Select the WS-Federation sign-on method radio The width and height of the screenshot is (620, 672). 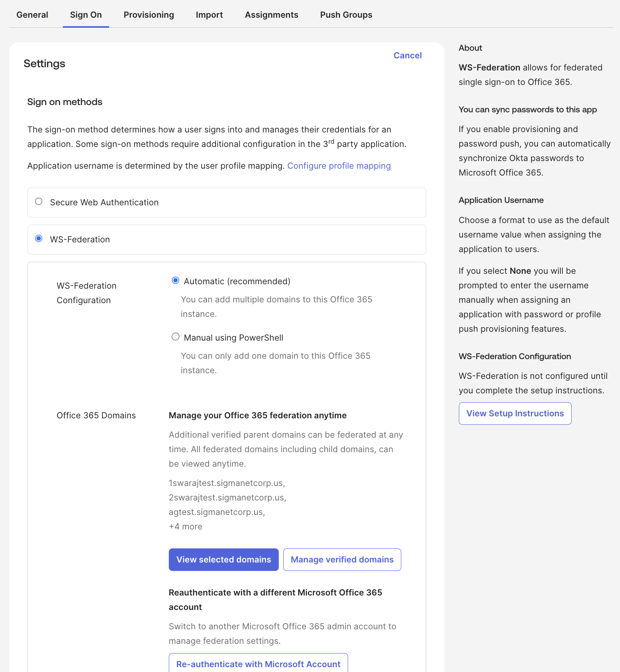point(39,239)
